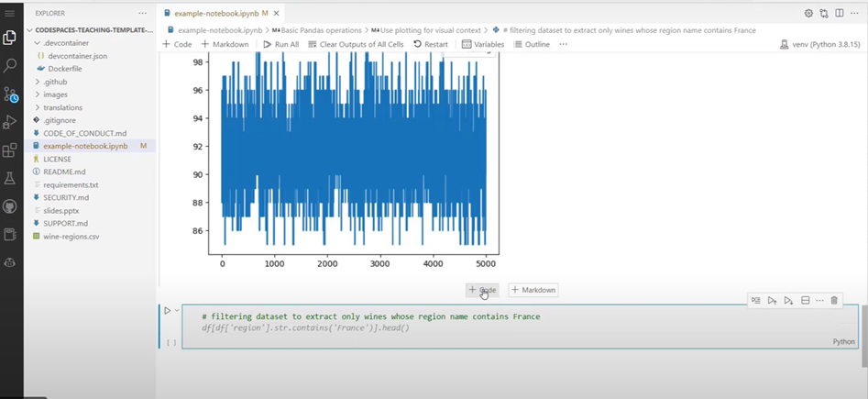Select example-notebook.ipynb in the explorer
Screen dimensions: 868x399
point(85,146)
